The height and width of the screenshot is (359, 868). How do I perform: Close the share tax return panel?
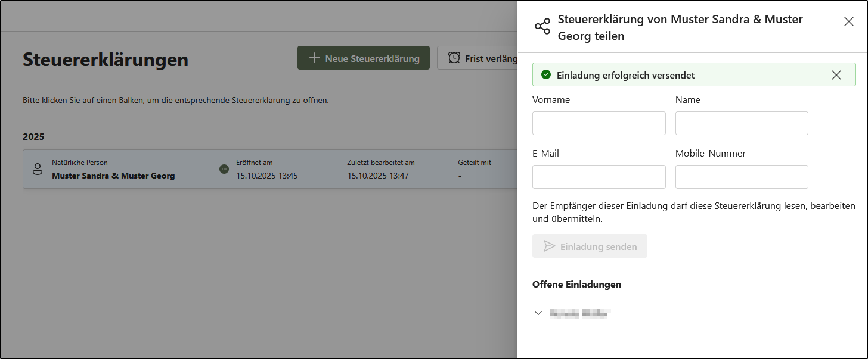[x=849, y=21]
